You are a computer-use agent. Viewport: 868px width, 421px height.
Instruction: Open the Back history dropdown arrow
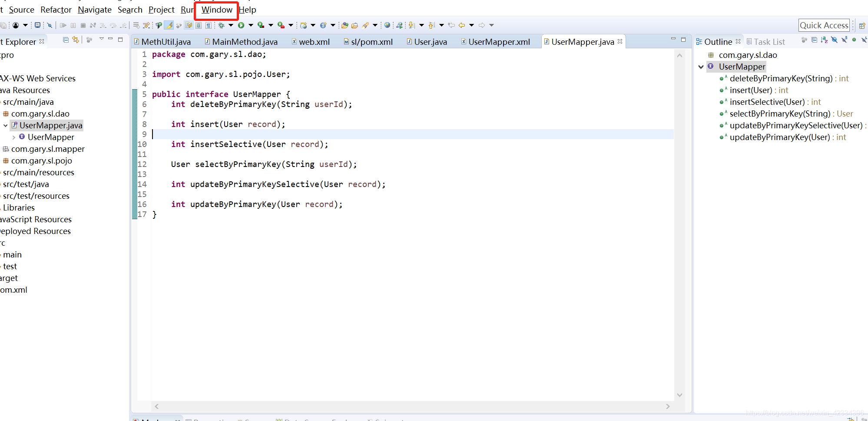point(471,25)
